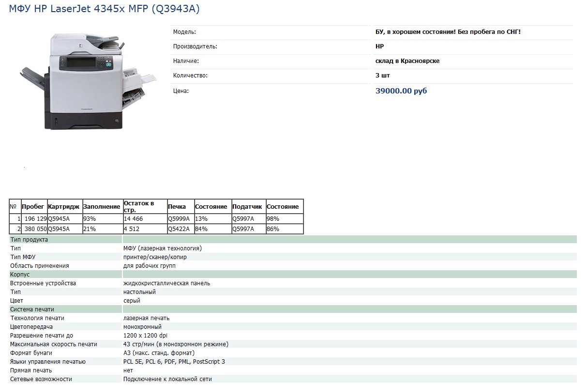Select the 380 050 mileage cell
The width and height of the screenshot is (588, 385).
[35, 229]
